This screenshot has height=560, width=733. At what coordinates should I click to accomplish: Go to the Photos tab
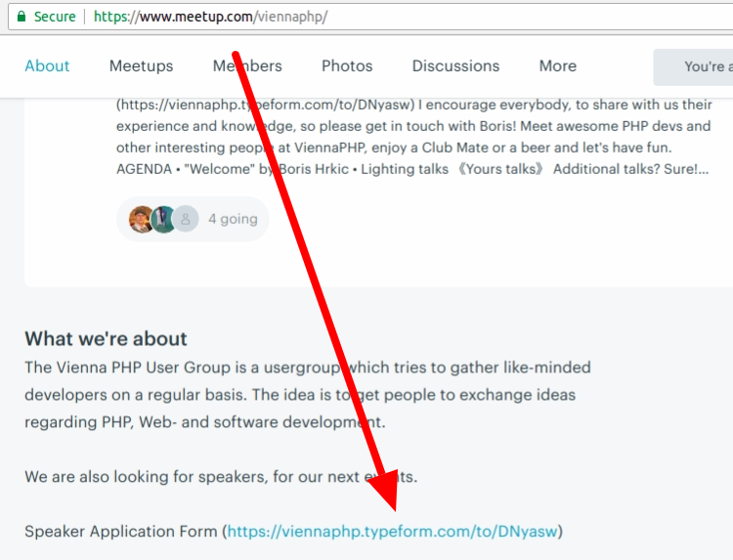pos(347,65)
